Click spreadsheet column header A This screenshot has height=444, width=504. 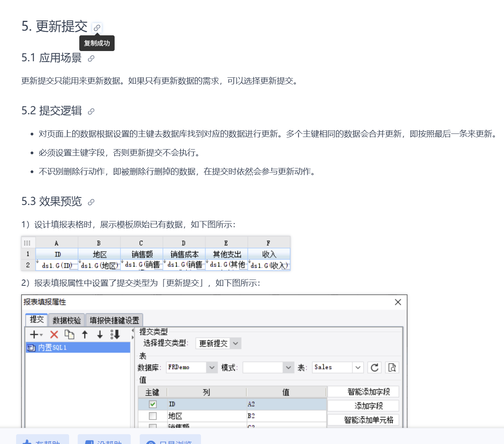[57, 243]
